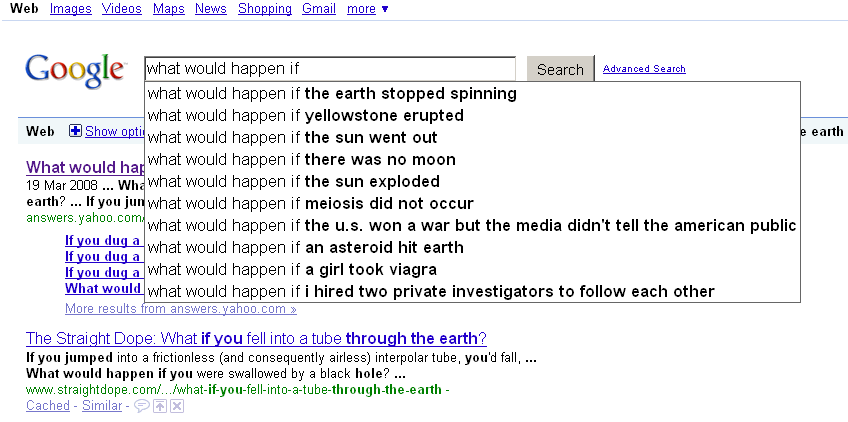848x422 pixels.
Task: Click the plus icon beside Show options
Action: point(76,131)
